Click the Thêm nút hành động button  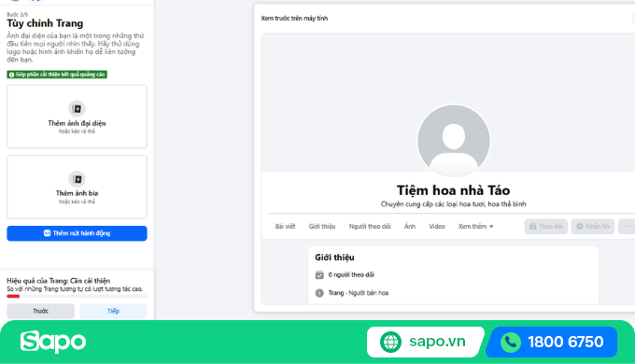coord(77,233)
